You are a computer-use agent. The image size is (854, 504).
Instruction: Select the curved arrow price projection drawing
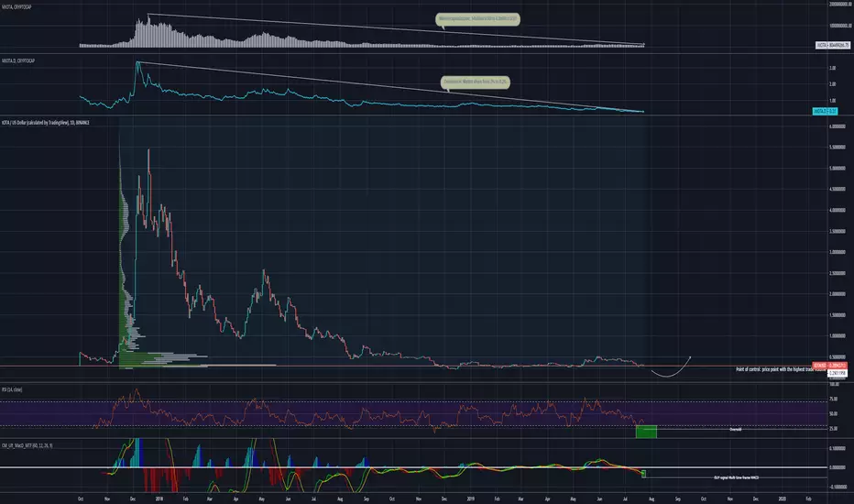pos(671,367)
